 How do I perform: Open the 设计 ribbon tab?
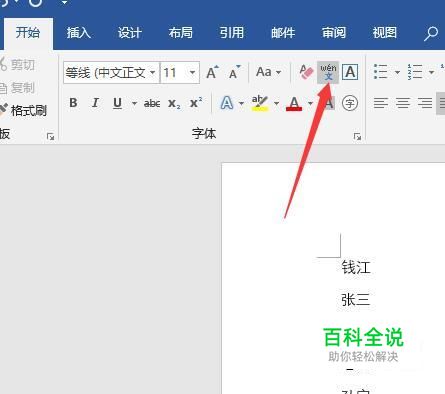coord(130,33)
